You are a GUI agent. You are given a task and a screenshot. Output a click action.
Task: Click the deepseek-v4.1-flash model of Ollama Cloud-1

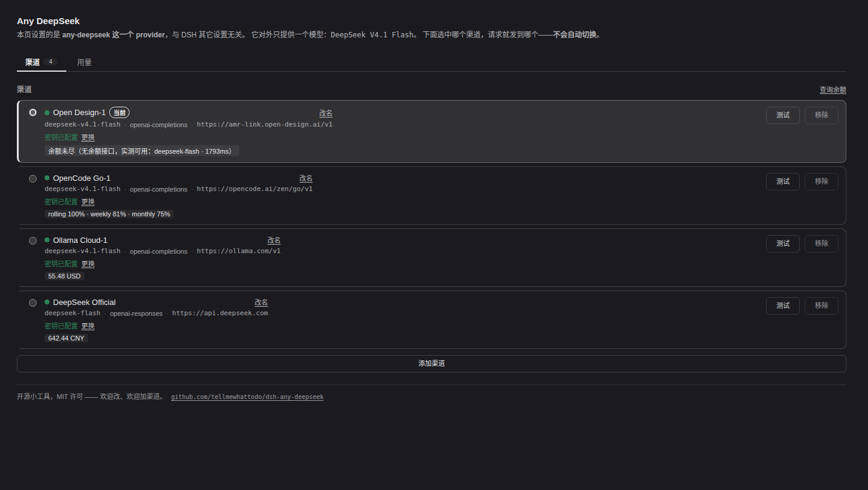tap(83, 251)
